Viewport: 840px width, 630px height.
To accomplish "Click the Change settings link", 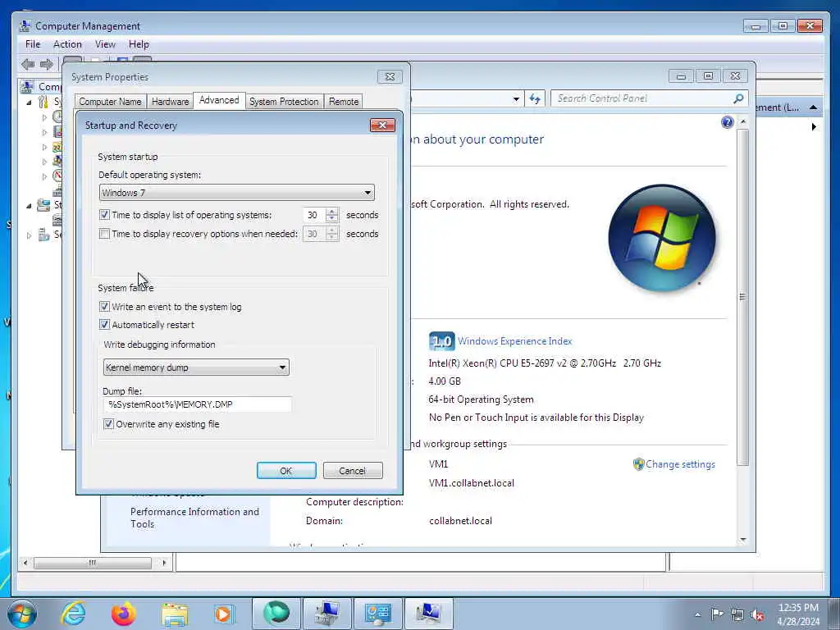I will click(x=680, y=464).
